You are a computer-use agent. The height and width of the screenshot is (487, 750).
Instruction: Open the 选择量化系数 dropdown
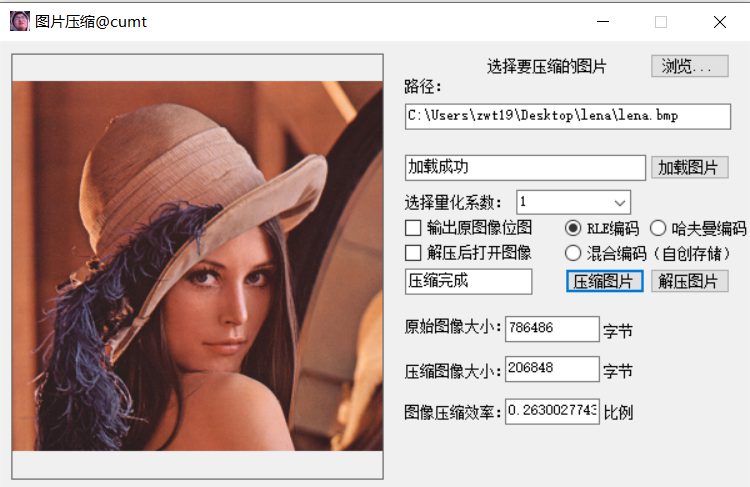tap(573, 202)
